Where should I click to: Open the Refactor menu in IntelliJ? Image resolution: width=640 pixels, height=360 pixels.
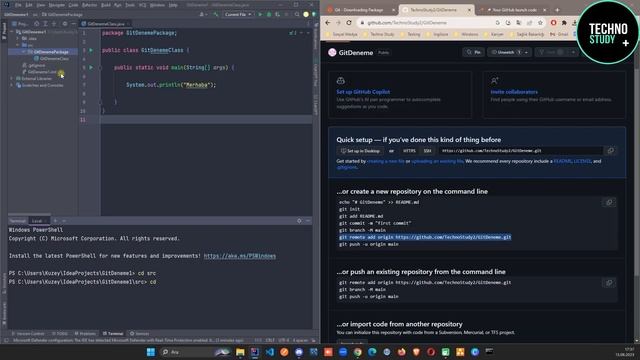pos(89,5)
